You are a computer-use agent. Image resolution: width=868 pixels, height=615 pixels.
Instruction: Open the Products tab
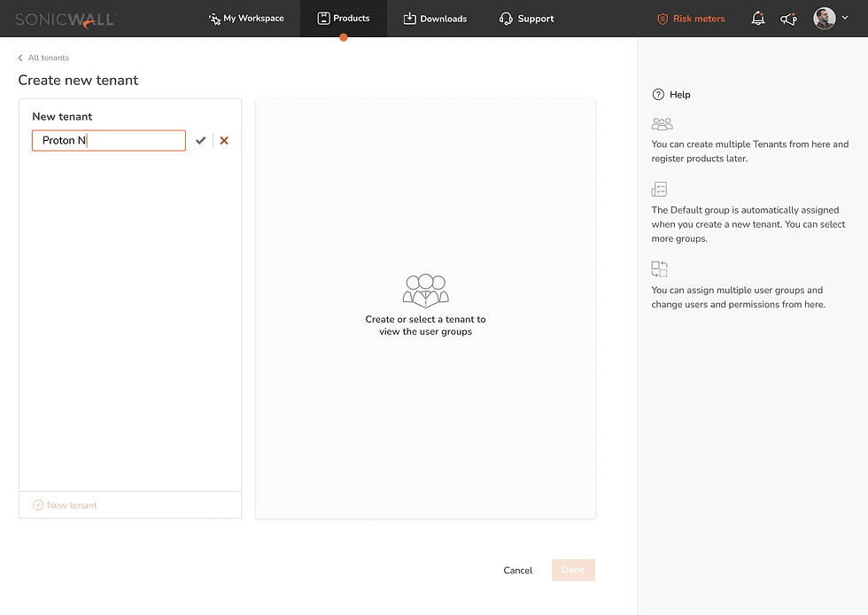tap(344, 19)
